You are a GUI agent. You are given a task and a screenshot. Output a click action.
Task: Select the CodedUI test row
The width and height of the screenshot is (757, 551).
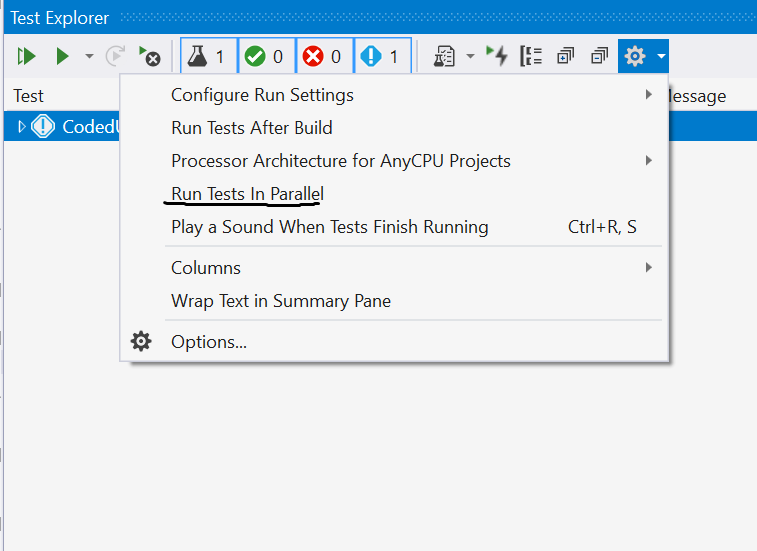click(62, 127)
